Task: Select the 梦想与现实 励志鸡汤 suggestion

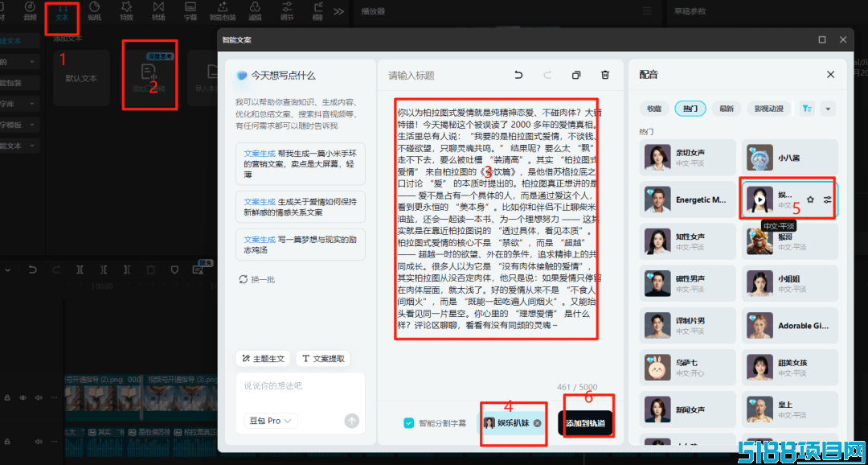Action: click(x=301, y=245)
